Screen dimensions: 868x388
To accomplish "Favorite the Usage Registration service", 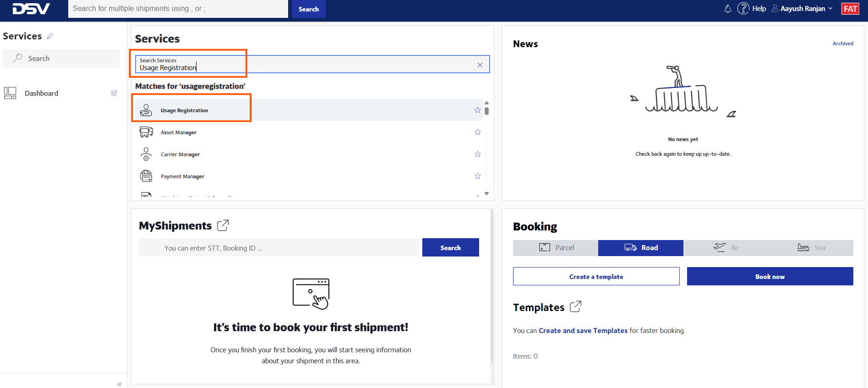I will pyautogui.click(x=478, y=110).
